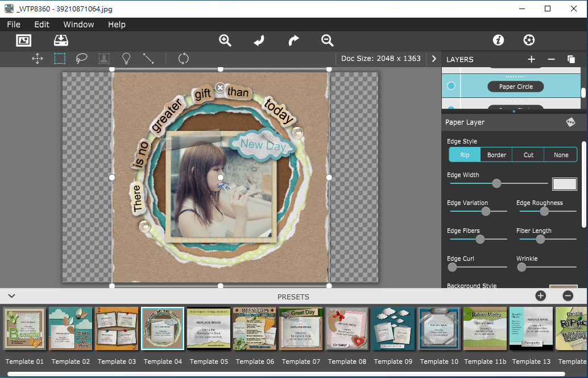Click the lightbulb lighting tool
The width and height of the screenshot is (588, 378).
pos(126,59)
